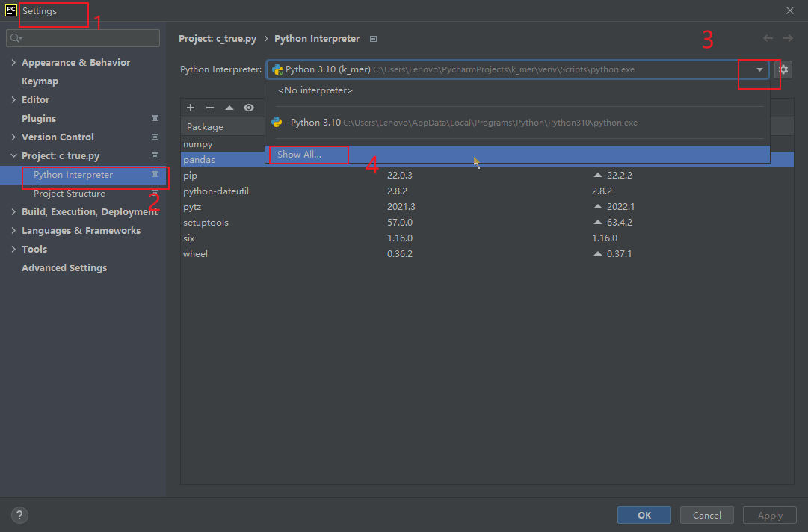The width and height of the screenshot is (808, 532).
Task: Open the interpreter gear settings icon
Action: [x=783, y=69]
